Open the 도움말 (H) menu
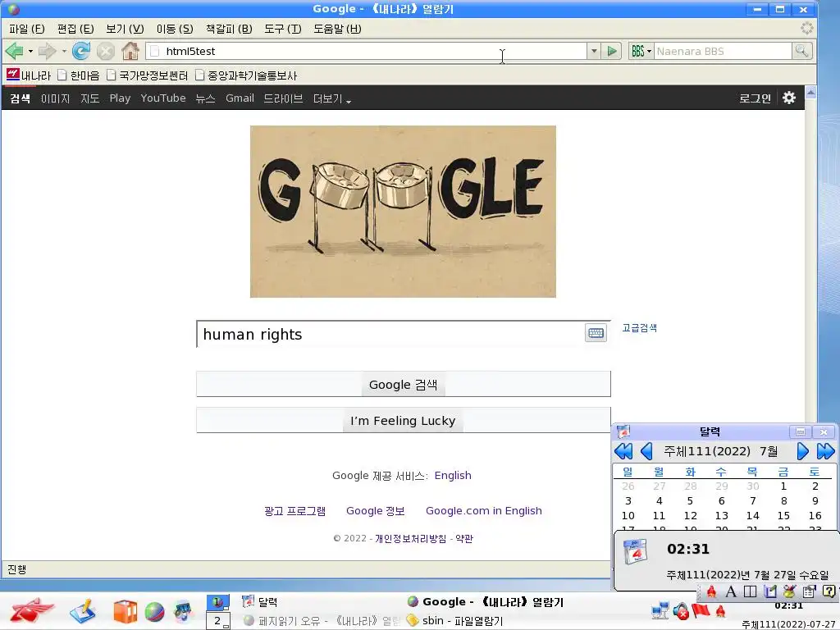Viewport: 840px width, 630px height. point(337,29)
